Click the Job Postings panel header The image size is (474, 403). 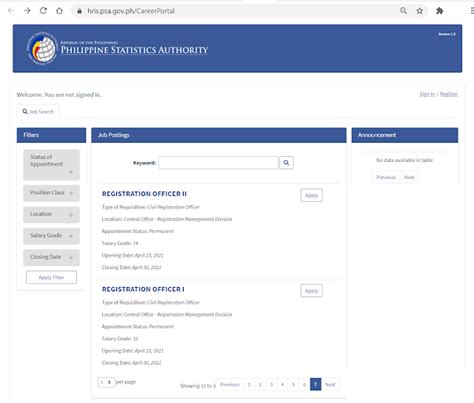coord(219,135)
